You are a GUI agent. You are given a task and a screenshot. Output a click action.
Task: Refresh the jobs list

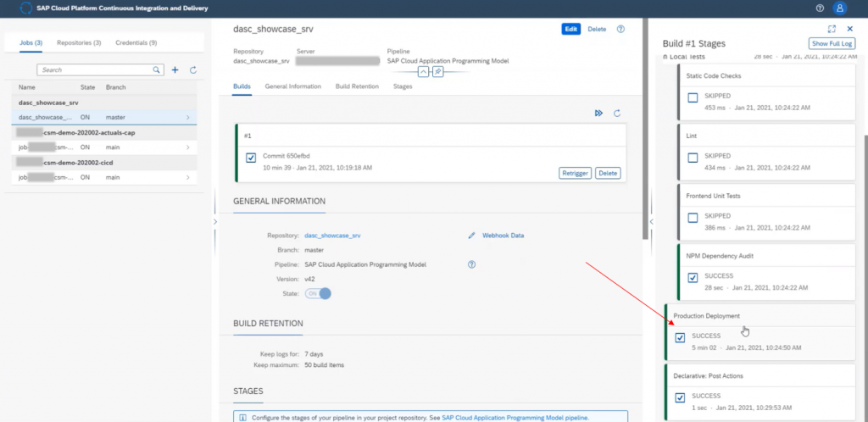193,70
